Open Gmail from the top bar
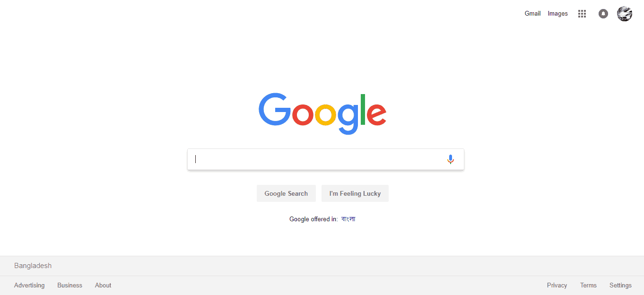 coord(532,13)
